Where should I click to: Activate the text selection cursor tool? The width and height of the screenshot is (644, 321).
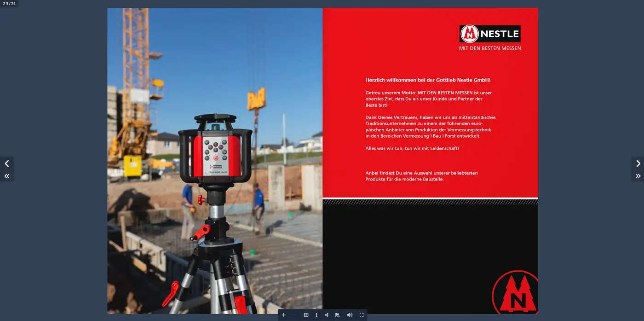[x=316, y=315]
